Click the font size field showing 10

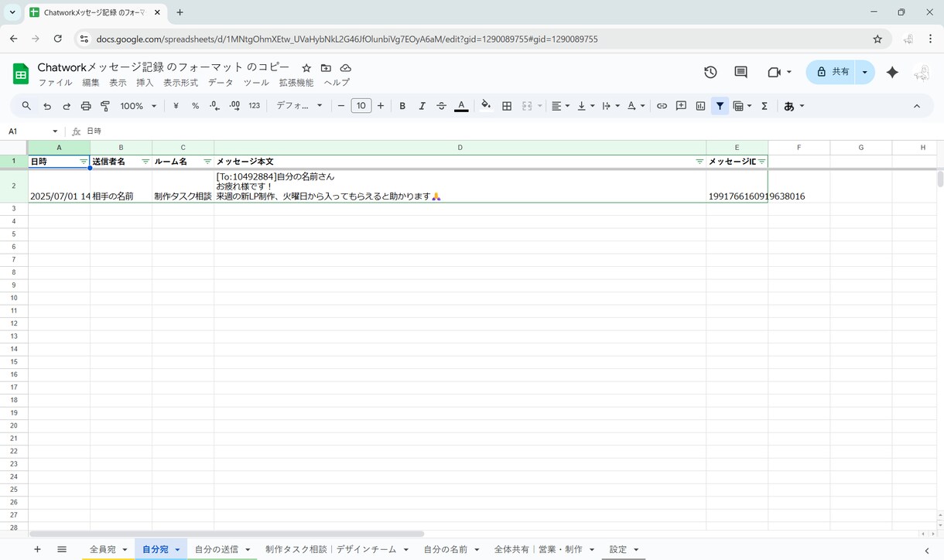pos(361,106)
